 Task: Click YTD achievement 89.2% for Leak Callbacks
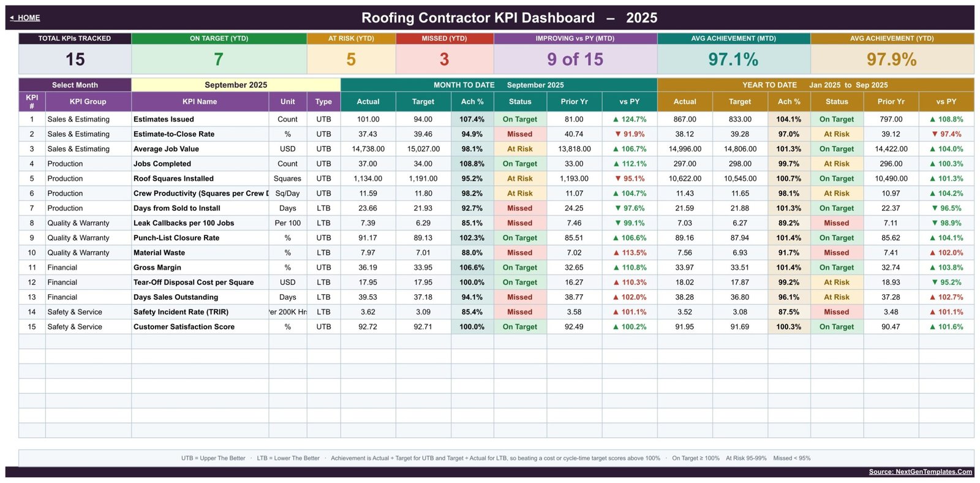[789, 223]
